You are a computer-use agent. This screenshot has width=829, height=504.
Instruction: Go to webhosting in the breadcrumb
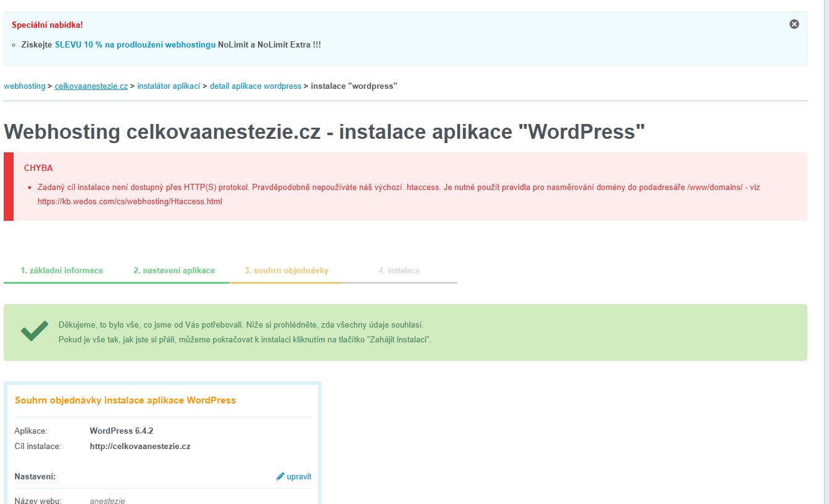coord(24,86)
